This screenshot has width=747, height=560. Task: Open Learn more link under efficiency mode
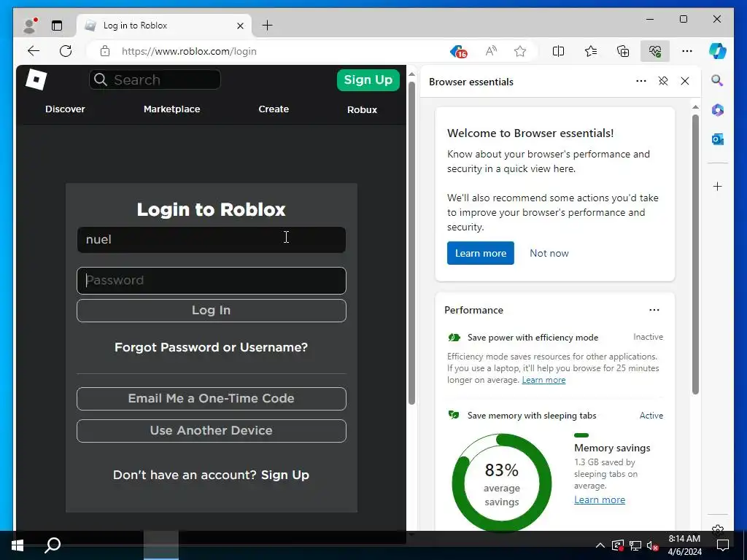pos(543,380)
